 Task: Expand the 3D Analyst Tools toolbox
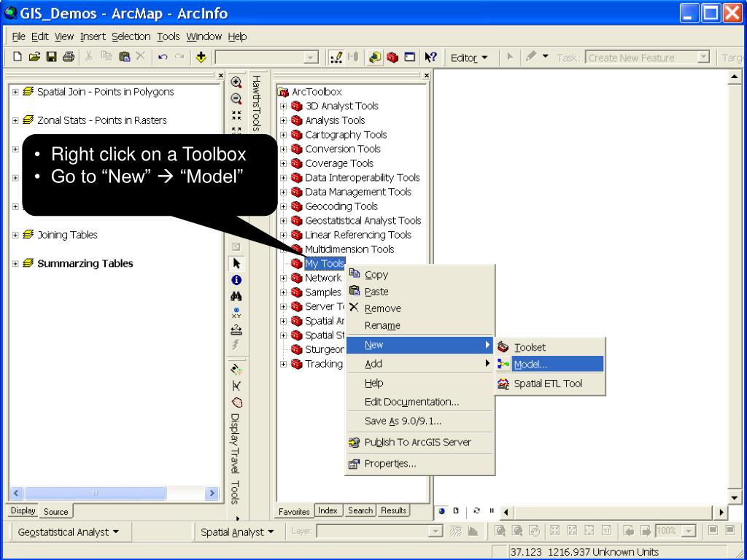coord(284,106)
